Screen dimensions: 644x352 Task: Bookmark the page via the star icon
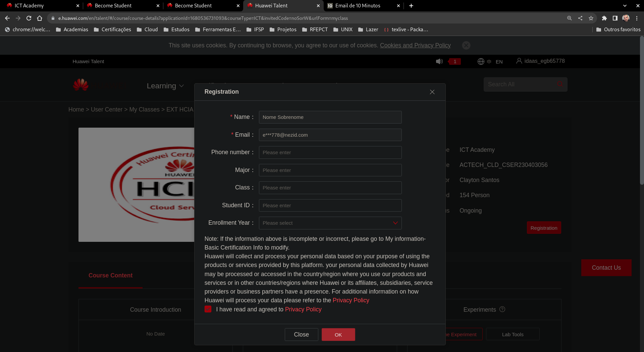tap(591, 18)
